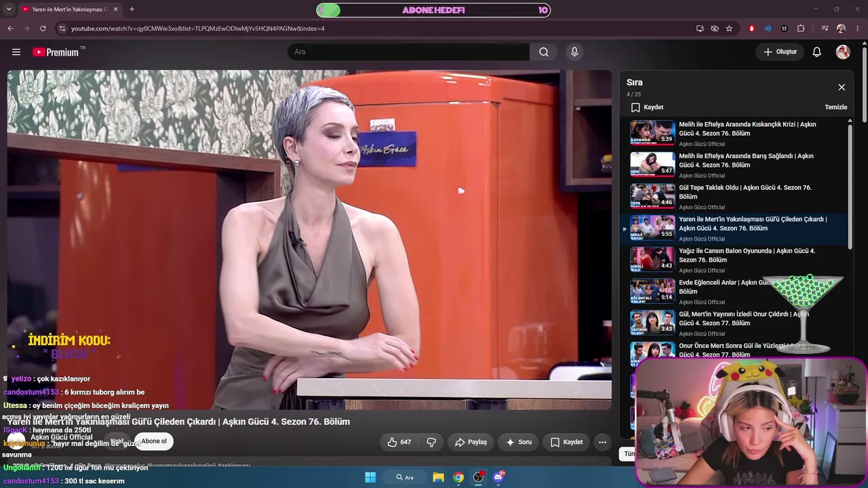Save video with Kaydet under the player
The width and height of the screenshot is (868, 488).
pos(566,442)
